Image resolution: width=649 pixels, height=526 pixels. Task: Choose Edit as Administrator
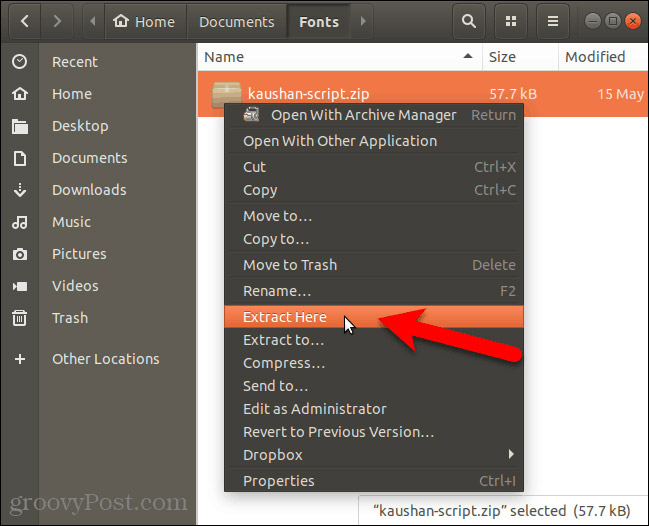tap(374, 409)
